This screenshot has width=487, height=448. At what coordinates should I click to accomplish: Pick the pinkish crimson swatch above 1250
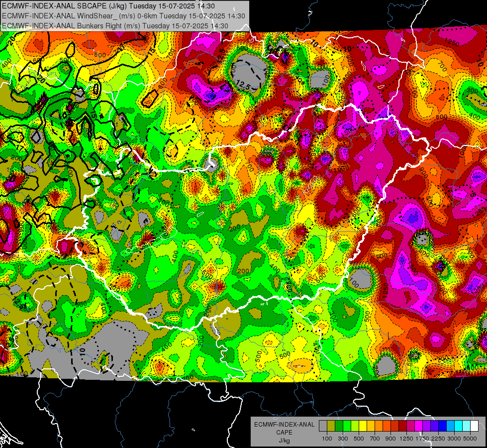pyautogui.click(x=411, y=426)
